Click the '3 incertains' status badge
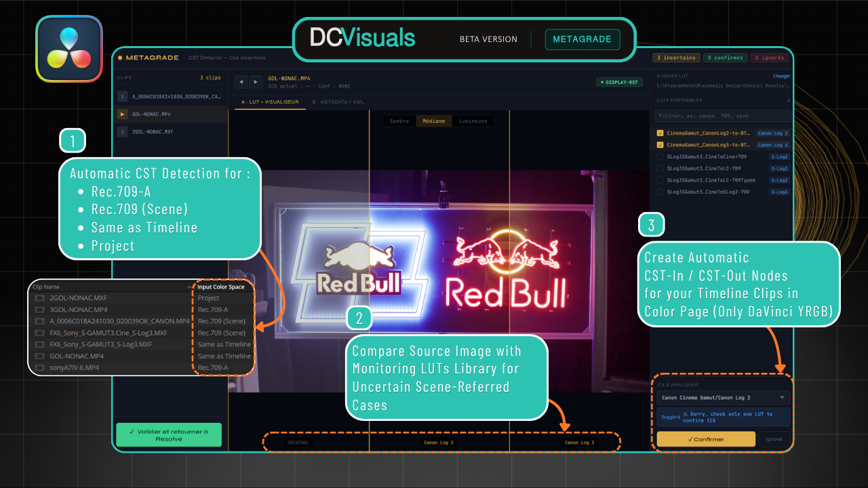 676,58
